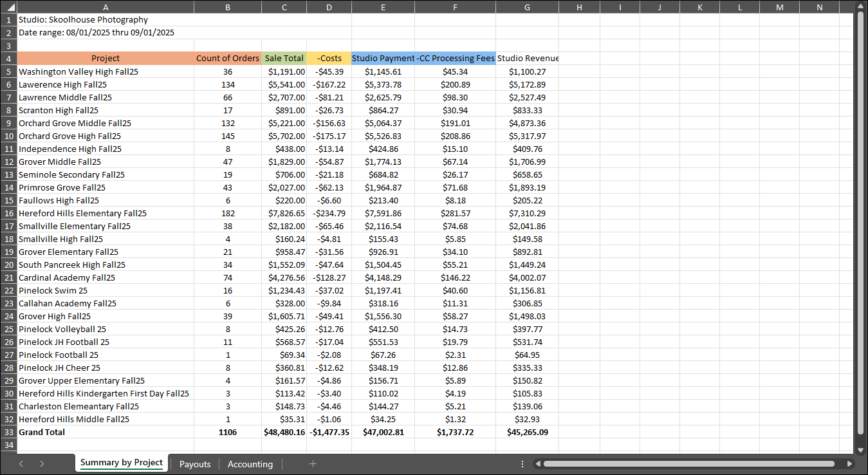Go to previous sheet with left arrow
868x475 pixels.
(x=21, y=464)
